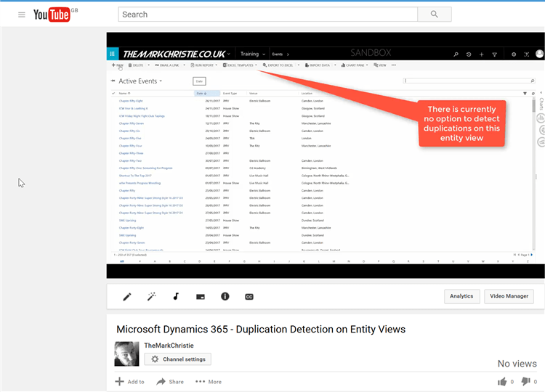
Task: Click Share under the video
Action: pyautogui.click(x=170, y=382)
